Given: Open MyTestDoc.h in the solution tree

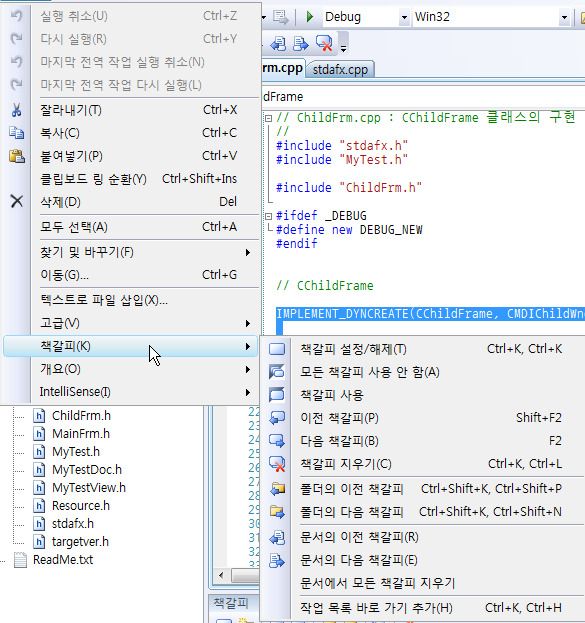Looking at the screenshot, I should 87,470.
